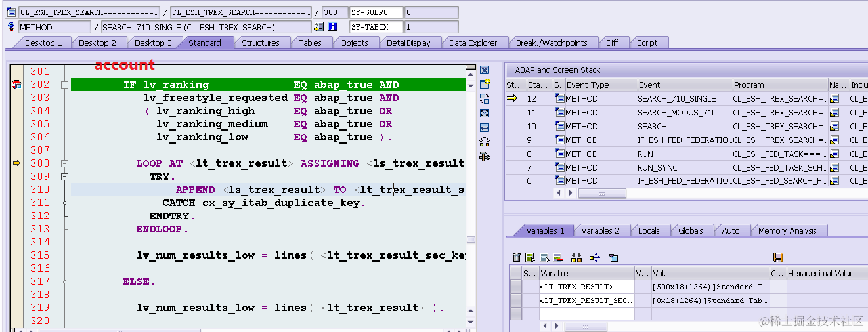Click the Hexadecimal Value column header
The height and width of the screenshot is (332, 868).
click(827, 273)
